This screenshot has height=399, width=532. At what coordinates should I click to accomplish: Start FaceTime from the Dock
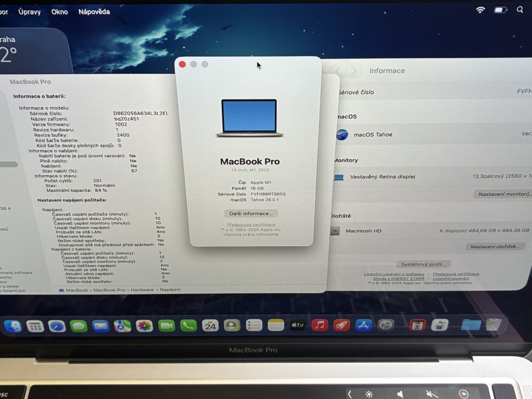coord(166,326)
